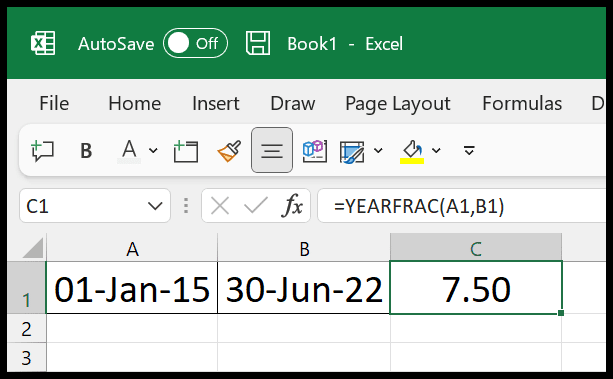Open the Insert Function fx button
This screenshot has width=613, height=379.
pyautogui.click(x=292, y=206)
